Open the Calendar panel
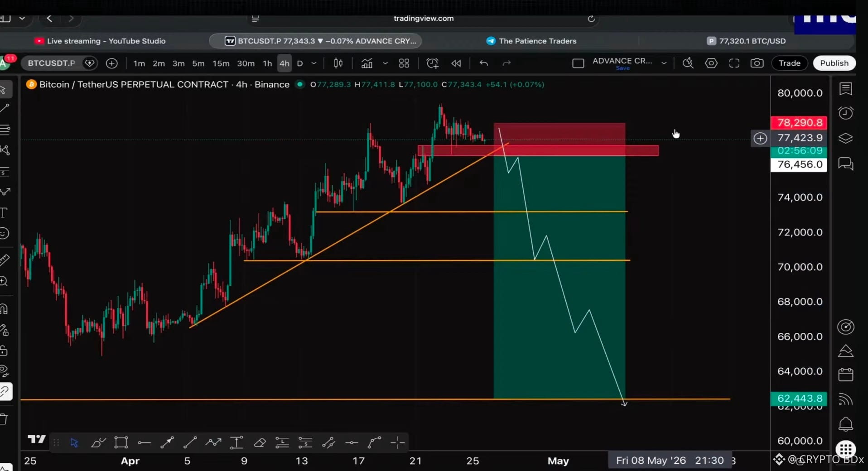Viewport: 868px width, 471px height. [845, 375]
